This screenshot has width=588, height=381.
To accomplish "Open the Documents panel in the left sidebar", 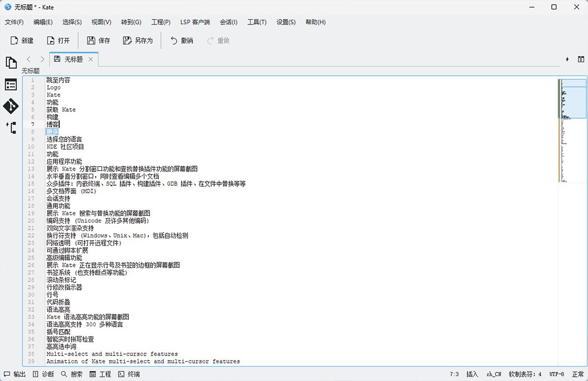I will tap(11, 63).
